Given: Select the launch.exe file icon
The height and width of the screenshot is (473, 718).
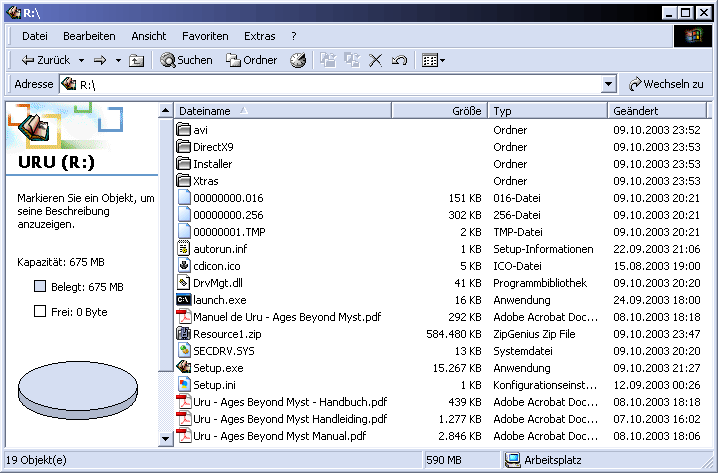Looking at the screenshot, I should (184, 300).
